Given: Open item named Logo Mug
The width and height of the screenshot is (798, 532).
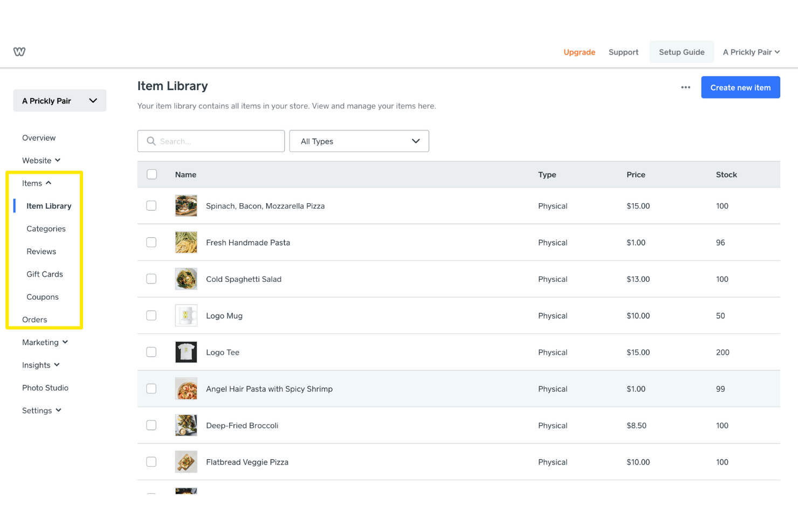Looking at the screenshot, I should 224,316.
